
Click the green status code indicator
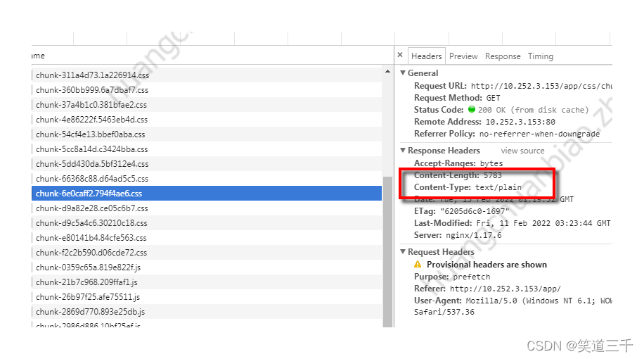(472, 109)
